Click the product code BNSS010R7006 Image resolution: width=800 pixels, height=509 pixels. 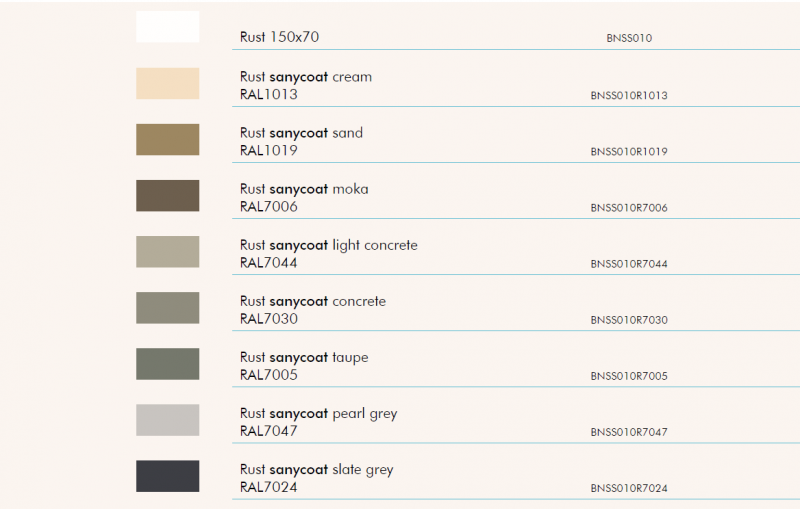629,208
